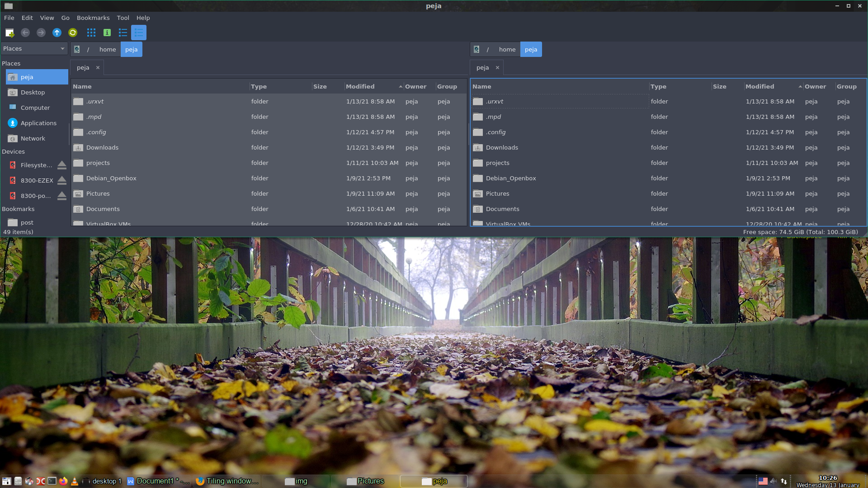Switch to compact list view

[x=123, y=33]
